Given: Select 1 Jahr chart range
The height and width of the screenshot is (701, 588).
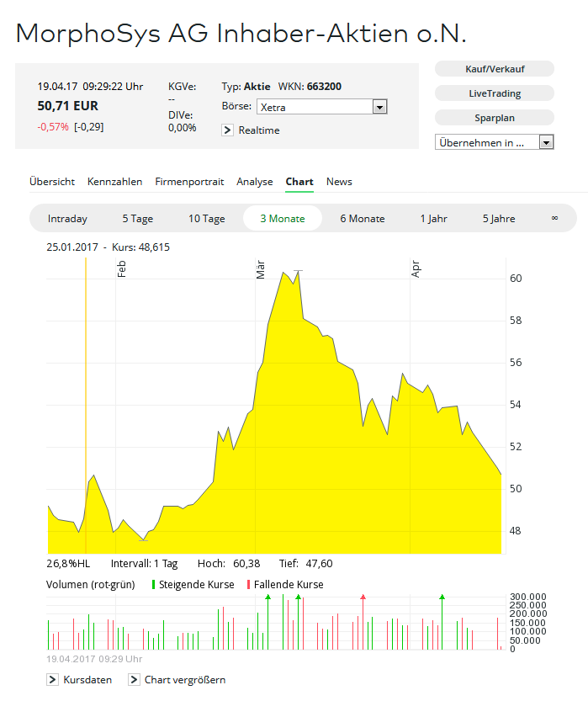Looking at the screenshot, I should (433, 219).
